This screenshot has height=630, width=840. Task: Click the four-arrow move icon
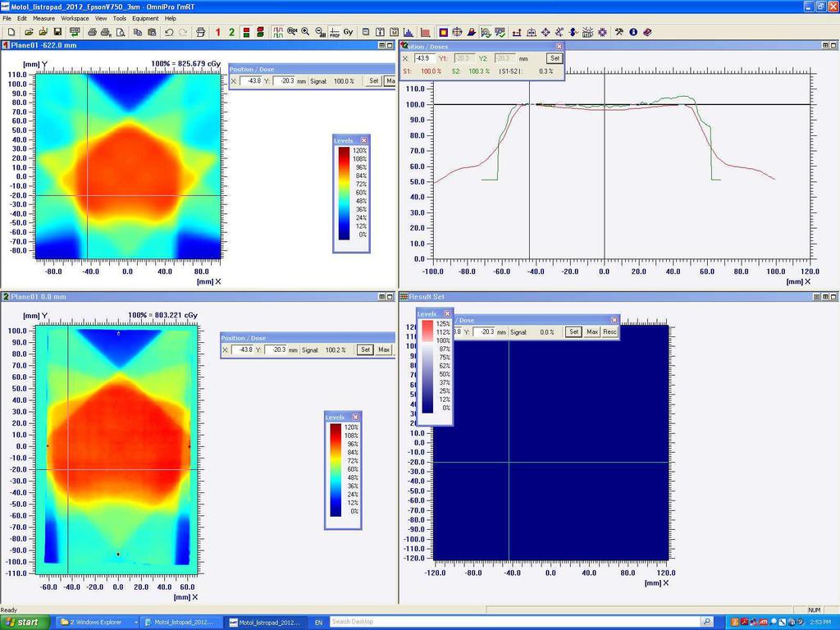(546, 32)
